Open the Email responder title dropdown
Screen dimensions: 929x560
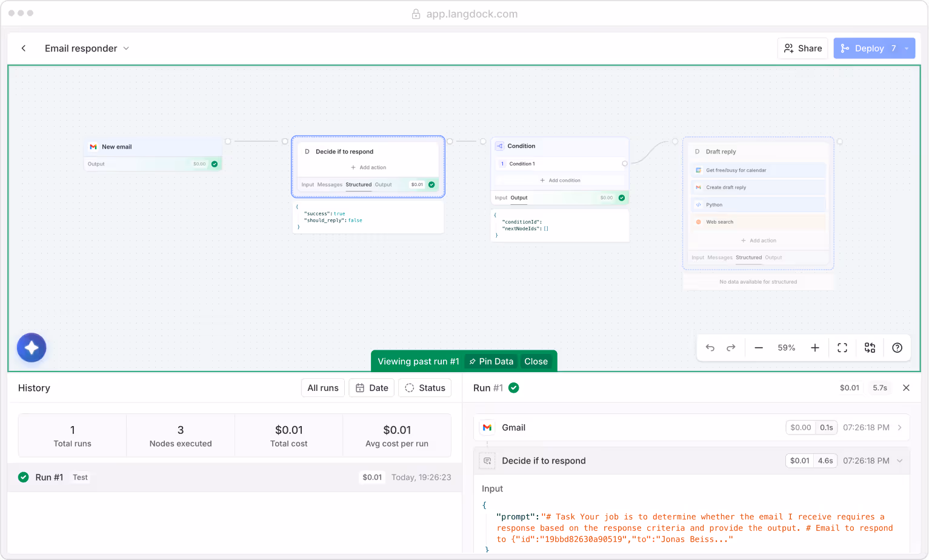click(87, 48)
